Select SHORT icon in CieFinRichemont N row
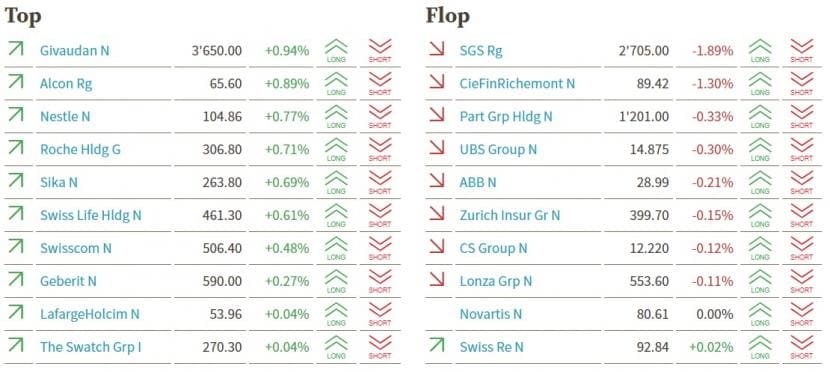The height and width of the screenshot is (372, 830). [x=801, y=84]
